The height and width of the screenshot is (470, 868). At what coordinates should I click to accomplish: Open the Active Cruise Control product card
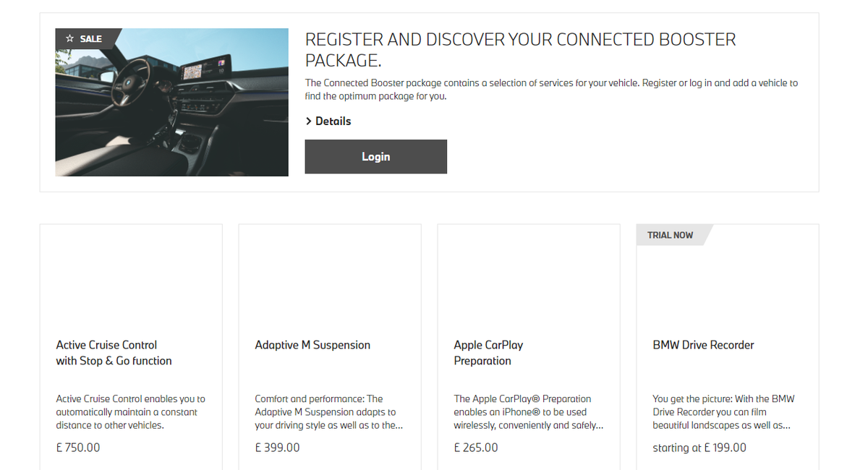pyautogui.click(x=131, y=347)
